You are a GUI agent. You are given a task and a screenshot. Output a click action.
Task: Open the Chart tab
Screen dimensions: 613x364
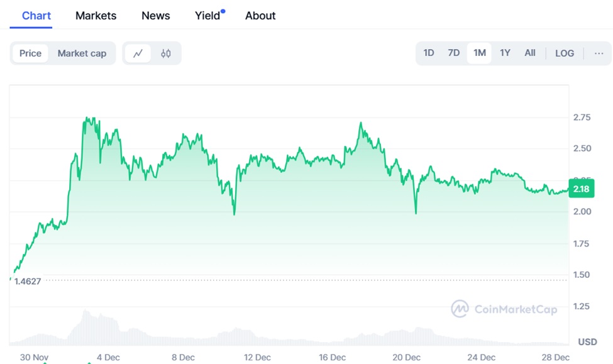click(36, 16)
